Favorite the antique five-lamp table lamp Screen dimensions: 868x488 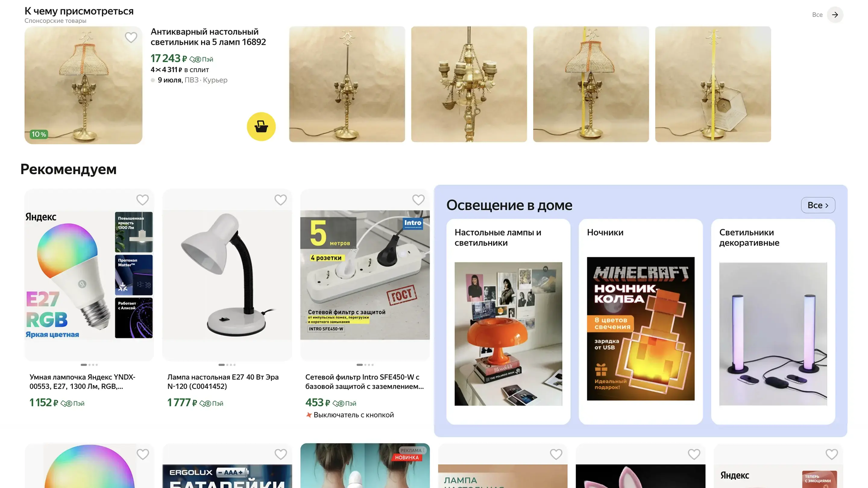coord(131,37)
